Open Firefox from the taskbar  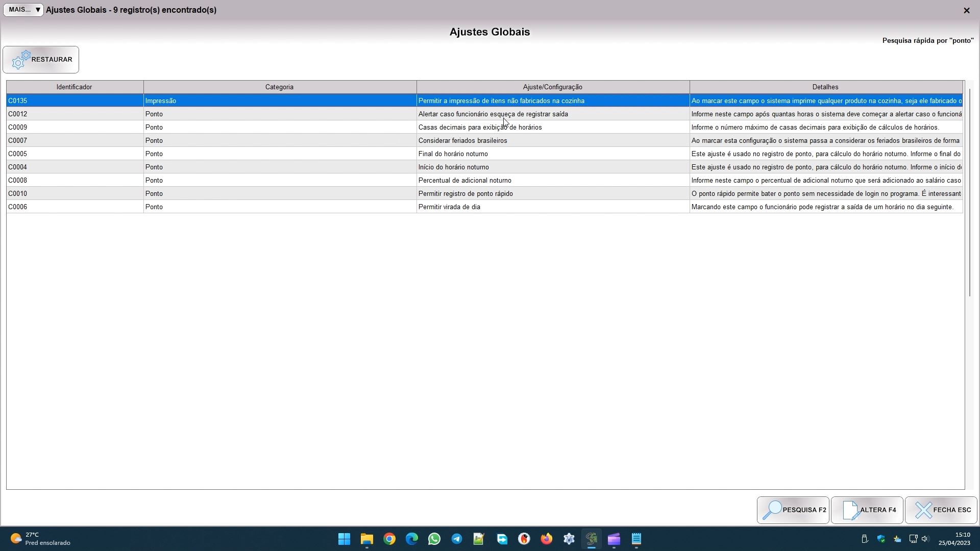point(547,539)
